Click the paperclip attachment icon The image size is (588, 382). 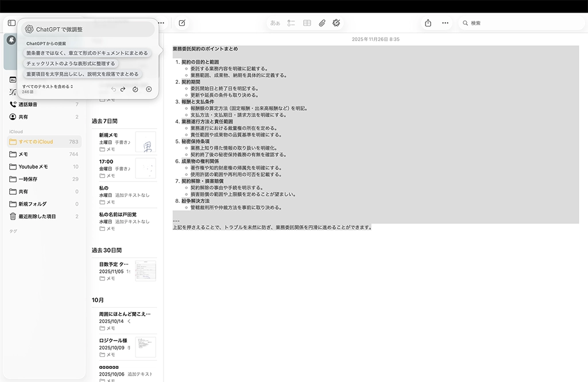pyautogui.click(x=322, y=23)
